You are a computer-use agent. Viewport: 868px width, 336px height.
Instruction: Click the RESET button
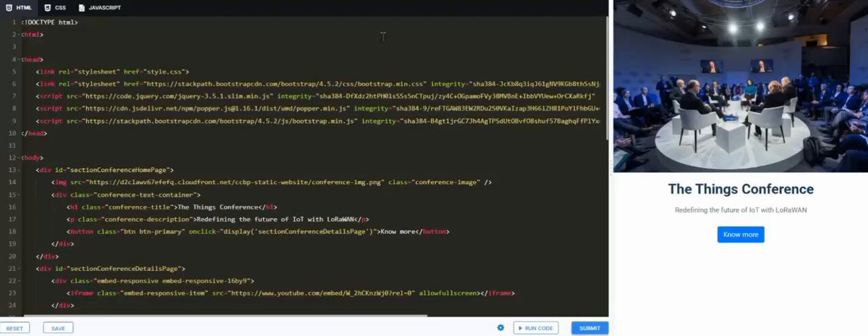(14, 328)
